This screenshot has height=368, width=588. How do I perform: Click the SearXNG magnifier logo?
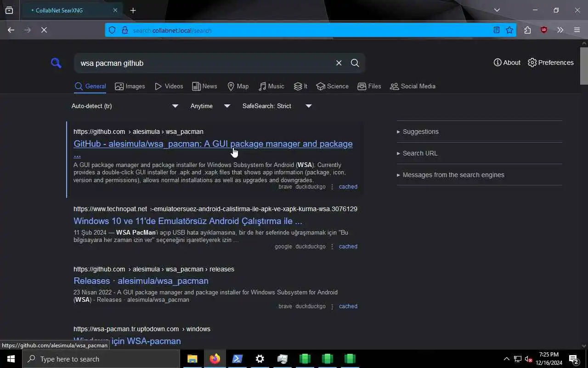click(56, 63)
